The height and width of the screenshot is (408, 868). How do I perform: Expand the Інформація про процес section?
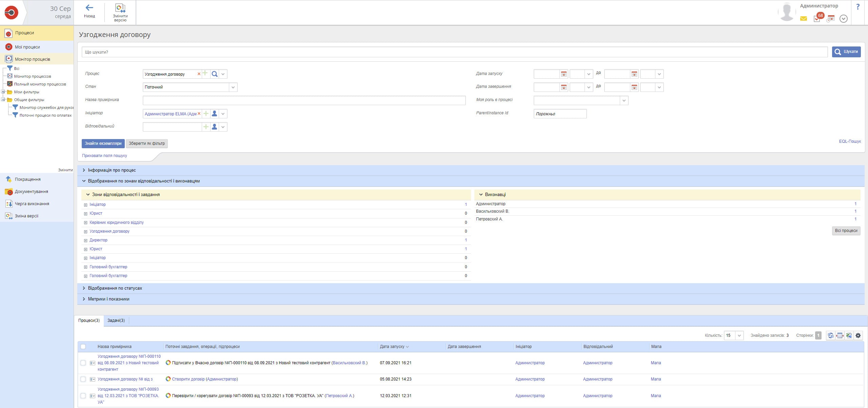(112, 170)
